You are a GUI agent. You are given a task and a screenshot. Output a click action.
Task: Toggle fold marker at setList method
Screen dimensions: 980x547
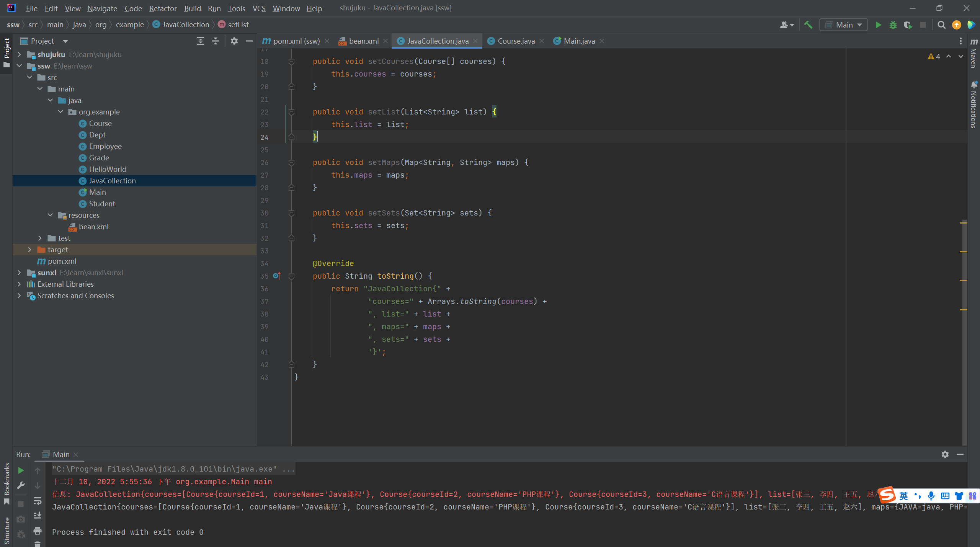pyautogui.click(x=291, y=112)
